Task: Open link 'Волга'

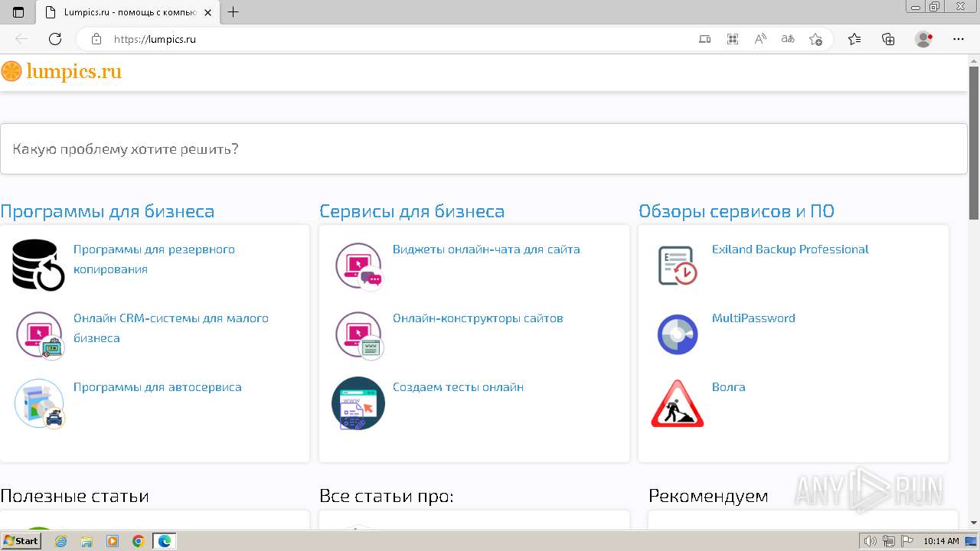Action: (x=728, y=387)
